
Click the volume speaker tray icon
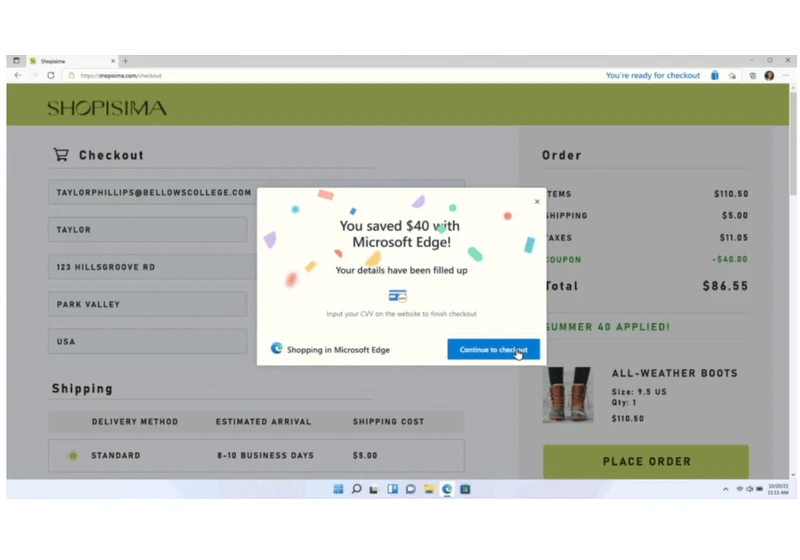[749, 489]
